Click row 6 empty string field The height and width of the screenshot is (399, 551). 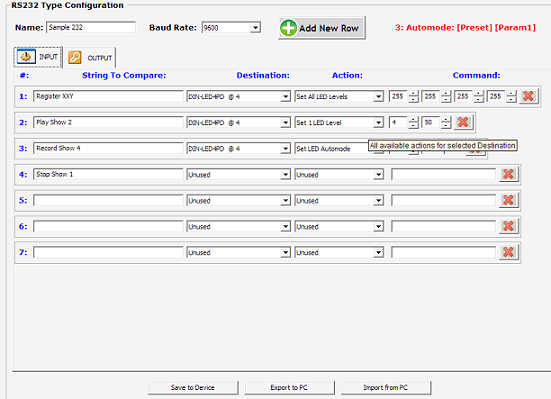[x=108, y=226]
